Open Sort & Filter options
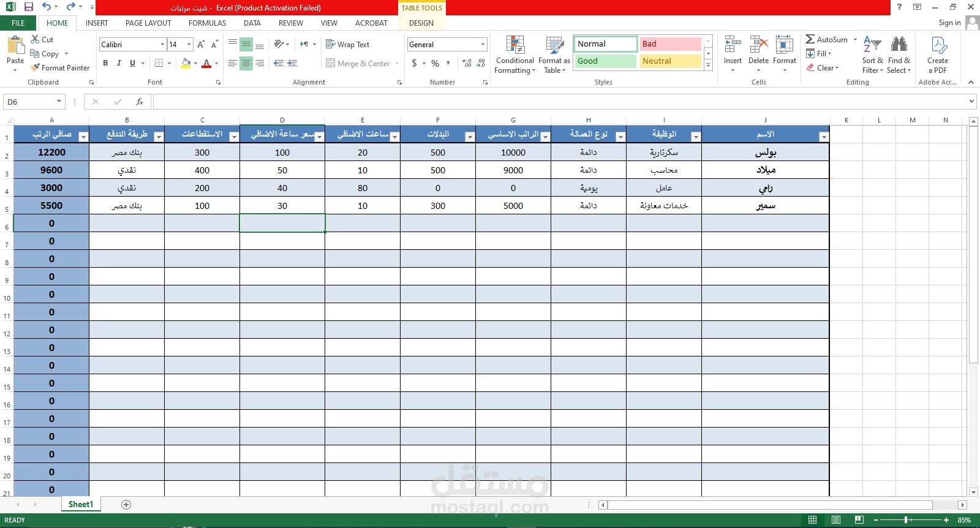980x528 pixels. (872, 55)
